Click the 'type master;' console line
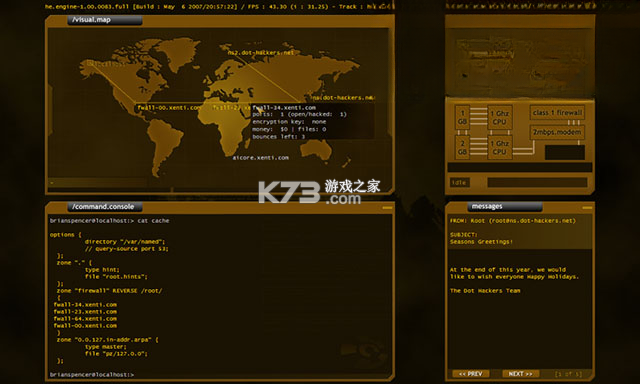The width and height of the screenshot is (640, 384). (x=106, y=347)
